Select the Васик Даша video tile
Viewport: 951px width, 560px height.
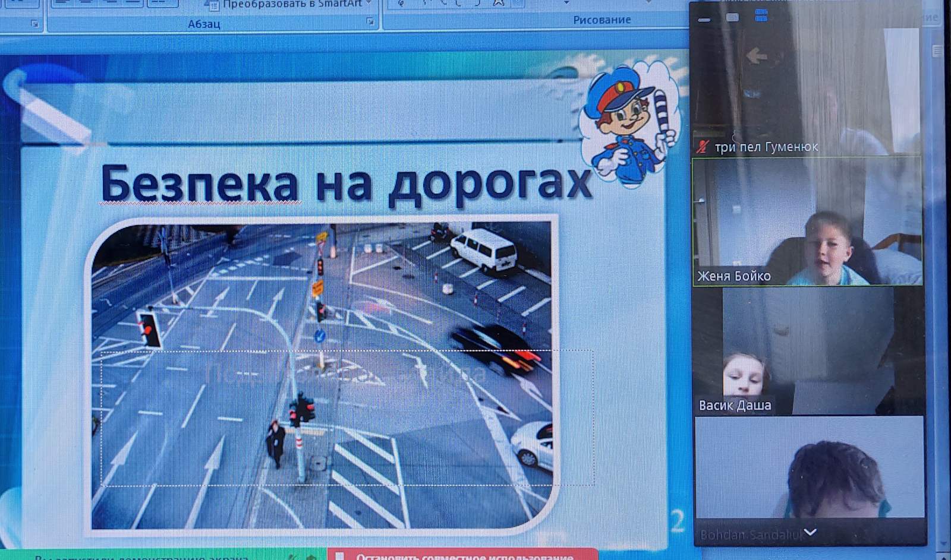(x=807, y=350)
